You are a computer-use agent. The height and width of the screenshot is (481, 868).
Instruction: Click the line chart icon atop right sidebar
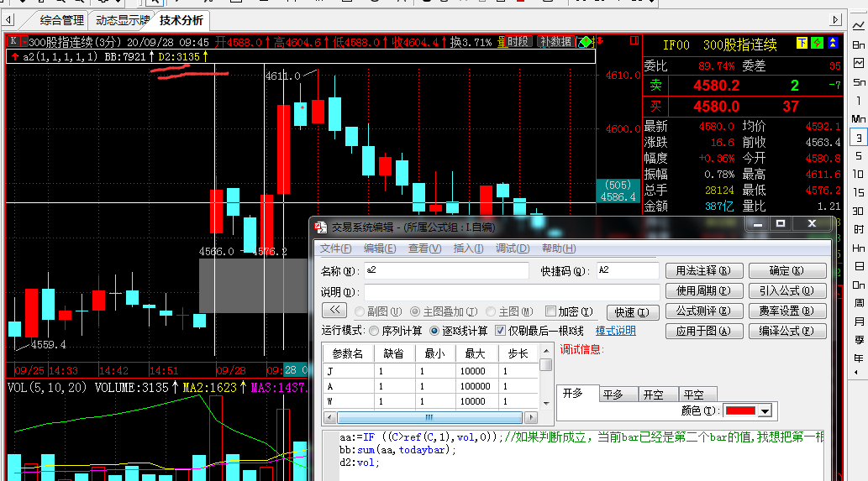[859, 26]
